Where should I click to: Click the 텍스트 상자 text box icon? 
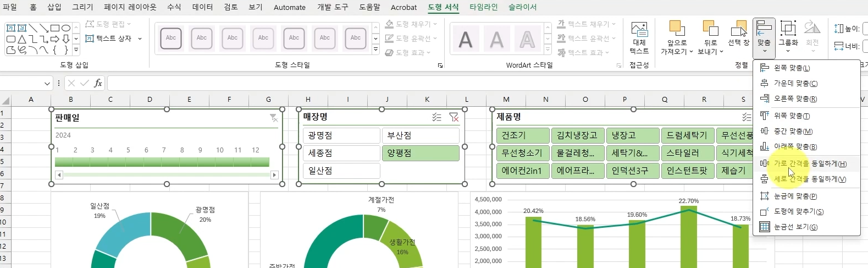(x=90, y=39)
